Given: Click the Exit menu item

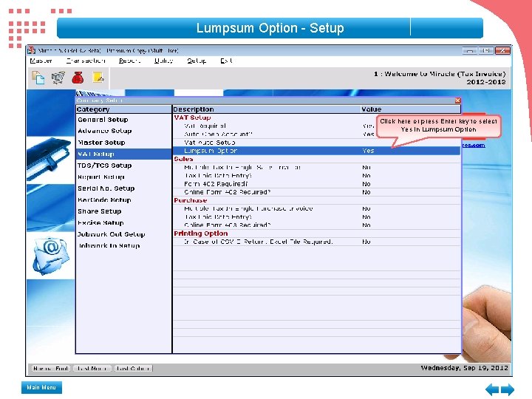Looking at the screenshot, I should point(226,61).
